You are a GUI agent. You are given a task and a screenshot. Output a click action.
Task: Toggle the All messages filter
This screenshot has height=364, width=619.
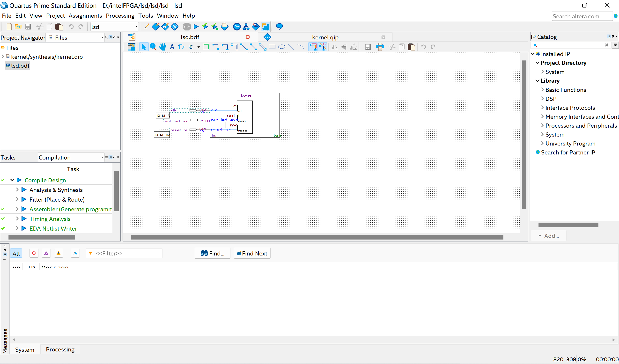pos(16,254)
